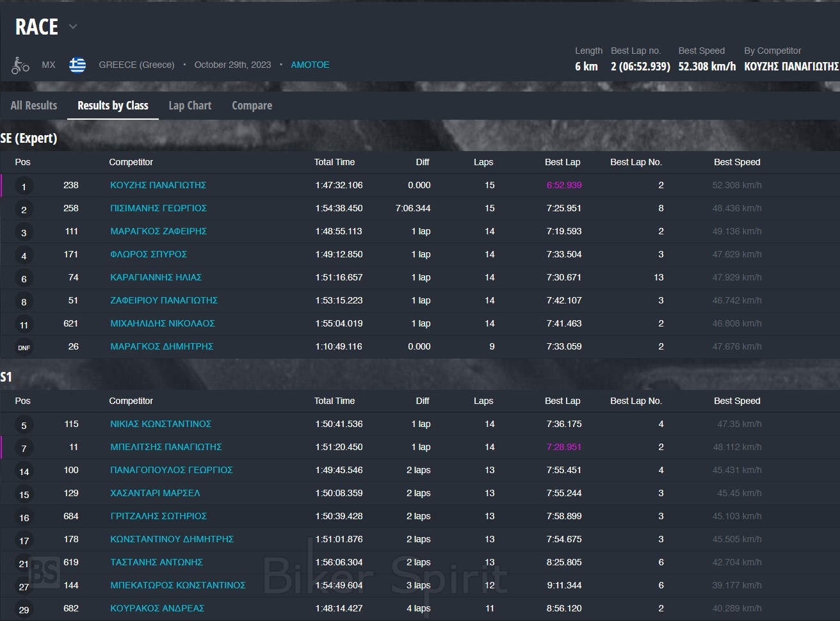Open competitor ΜΑΡΑΓΚΟΣ ΔΗΜΗΤΡΗΣ profile
Image resolution: width=840 pixels, height=621 pixels.
tap(161, 346)
